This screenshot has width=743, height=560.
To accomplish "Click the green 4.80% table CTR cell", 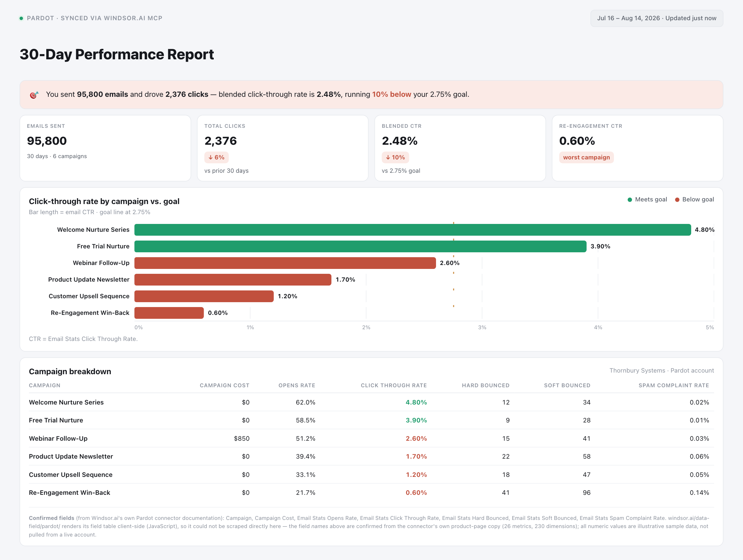I will click(x=416, y=402).
